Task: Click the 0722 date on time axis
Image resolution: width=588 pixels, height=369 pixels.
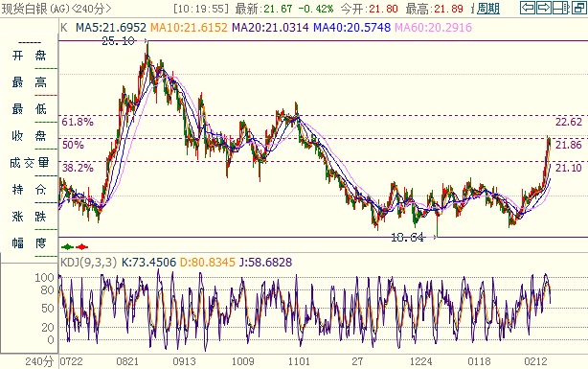Action: pyautogui.click(x=71, y=361)
